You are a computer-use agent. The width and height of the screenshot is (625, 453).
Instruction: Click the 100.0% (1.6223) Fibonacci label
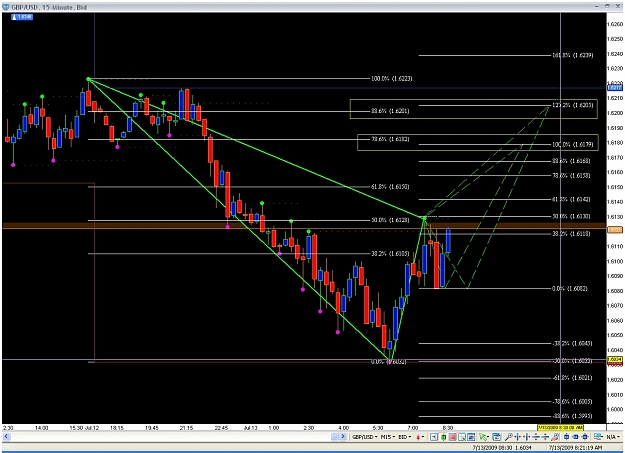point(391,79)
